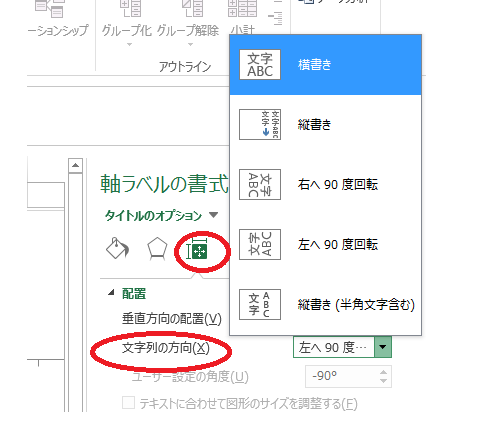Collapse the 配置 section

pos(111,293)
